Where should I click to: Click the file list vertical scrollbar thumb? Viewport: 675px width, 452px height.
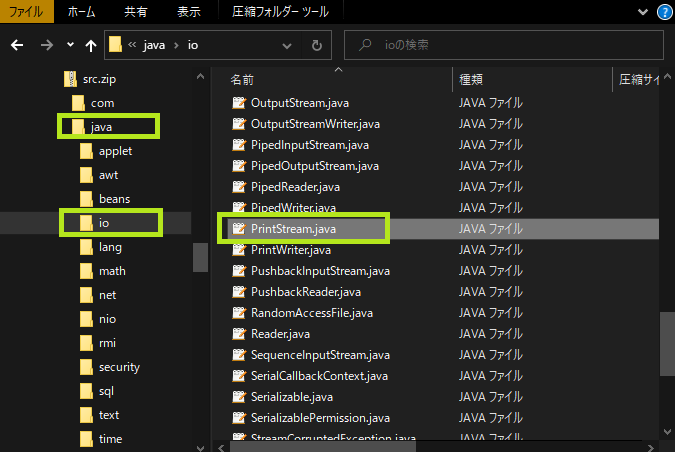[x=667, y=344]
